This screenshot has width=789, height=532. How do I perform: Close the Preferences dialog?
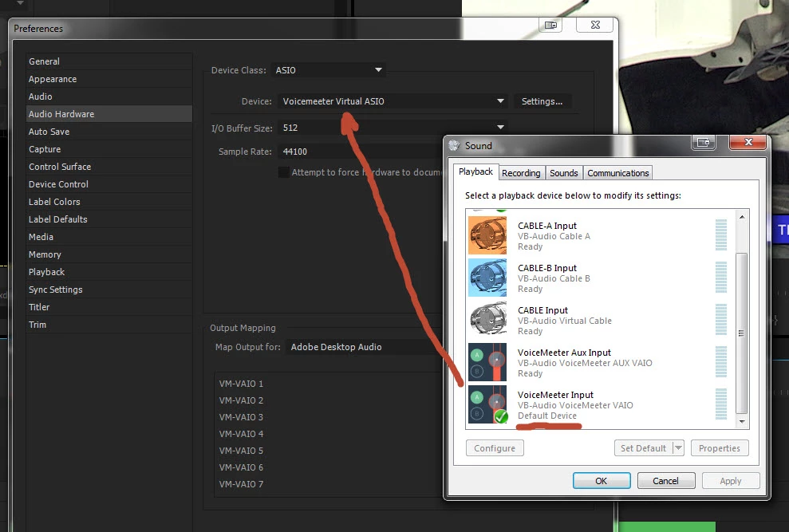(x=595, y=25)
